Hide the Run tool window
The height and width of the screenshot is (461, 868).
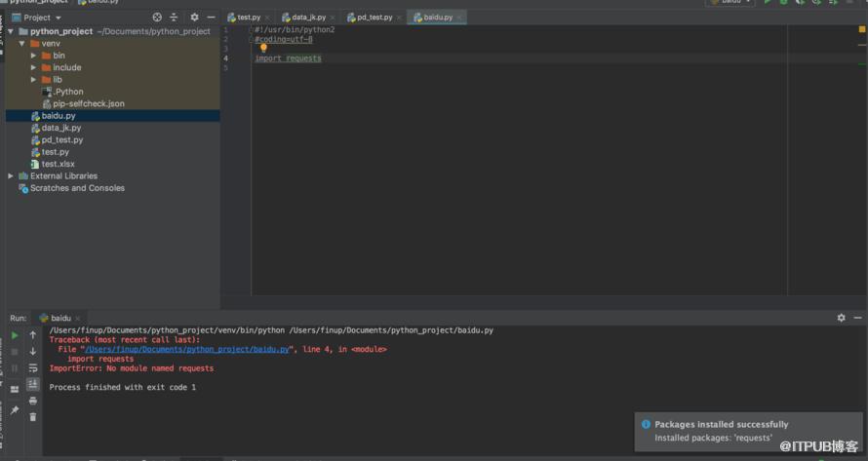(x=857, y=318)
